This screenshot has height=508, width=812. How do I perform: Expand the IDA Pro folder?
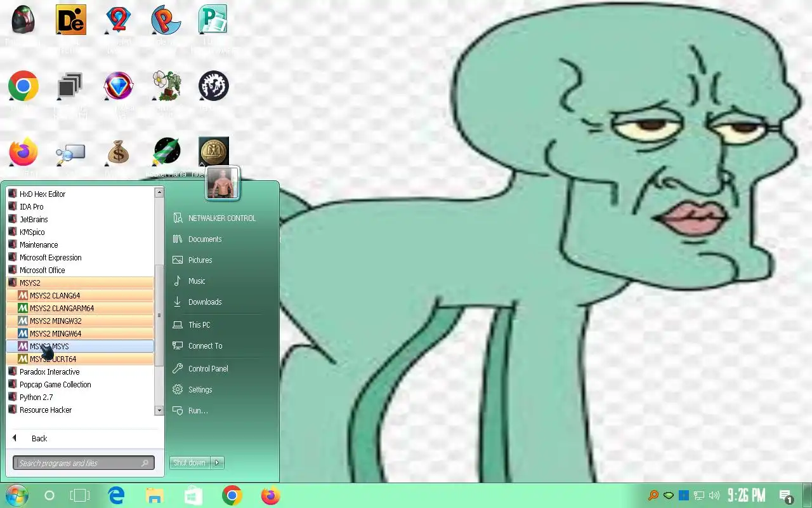(80, 206)
